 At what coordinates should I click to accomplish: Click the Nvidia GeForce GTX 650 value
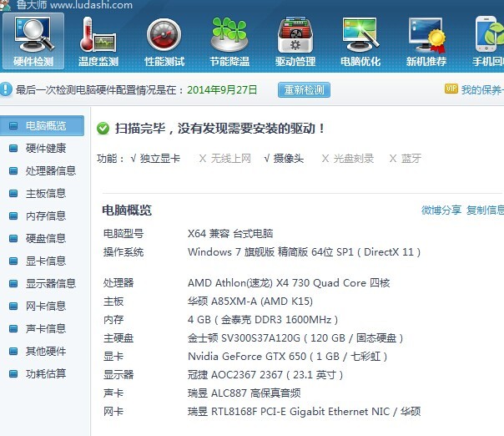pos(287,356)
